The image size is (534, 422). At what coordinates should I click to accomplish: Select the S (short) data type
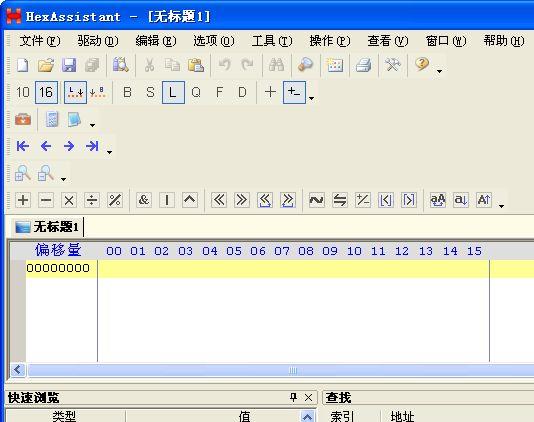(150, 92)
